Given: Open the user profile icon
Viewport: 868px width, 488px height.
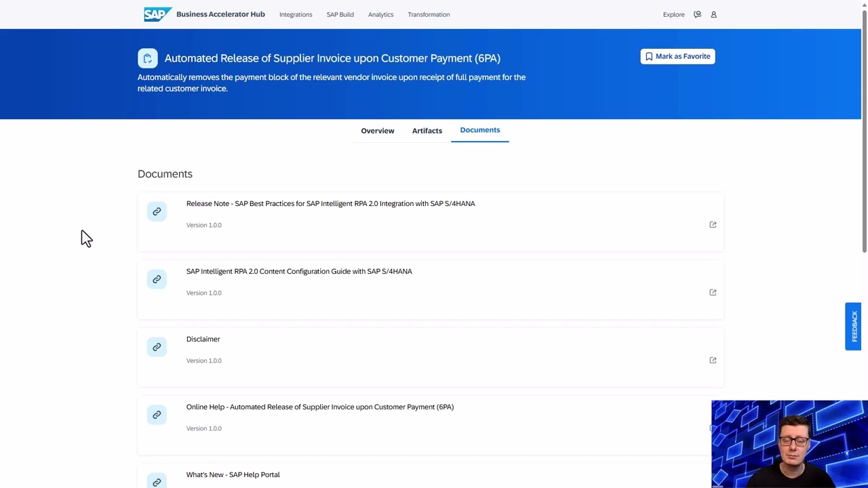Looking at the screenshot, I should (x=713, y=14).
